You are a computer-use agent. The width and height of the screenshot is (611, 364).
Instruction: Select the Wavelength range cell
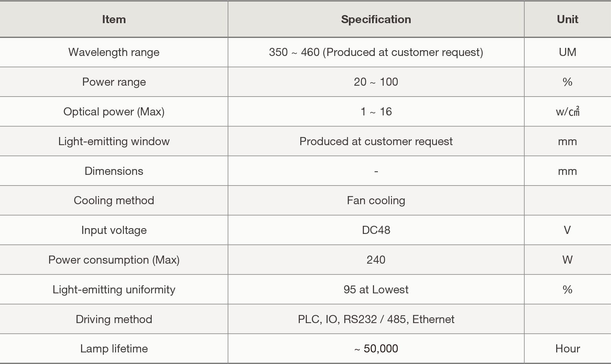(114, 52)
